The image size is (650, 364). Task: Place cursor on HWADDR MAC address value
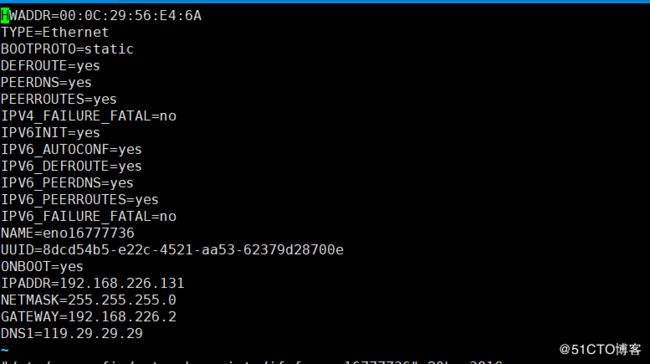point(130,16)
